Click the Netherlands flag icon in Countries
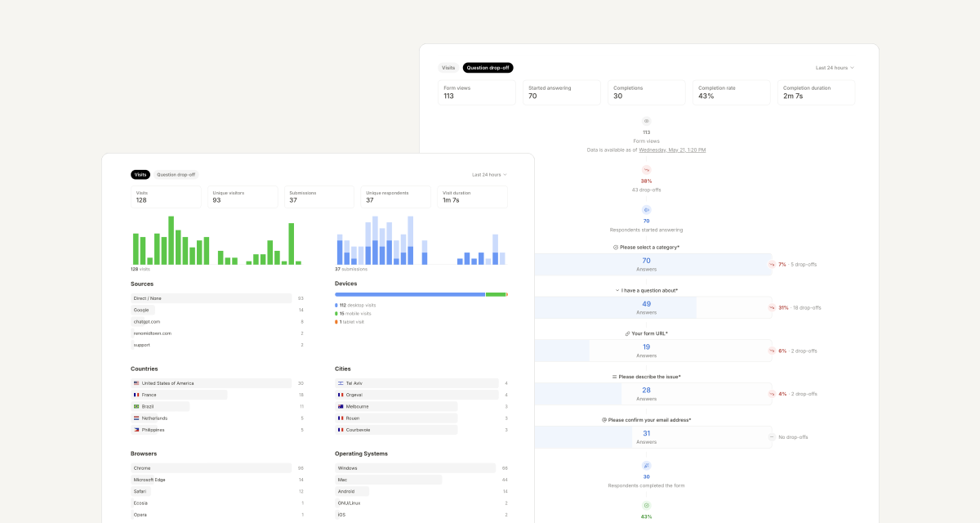This screenshot has height=523, width=980. [136, 418]
